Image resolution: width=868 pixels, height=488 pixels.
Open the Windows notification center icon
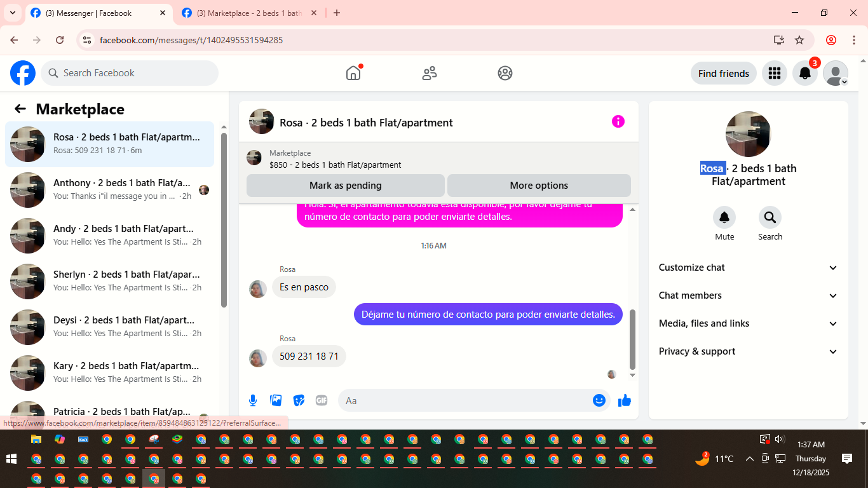pos(846,459)
